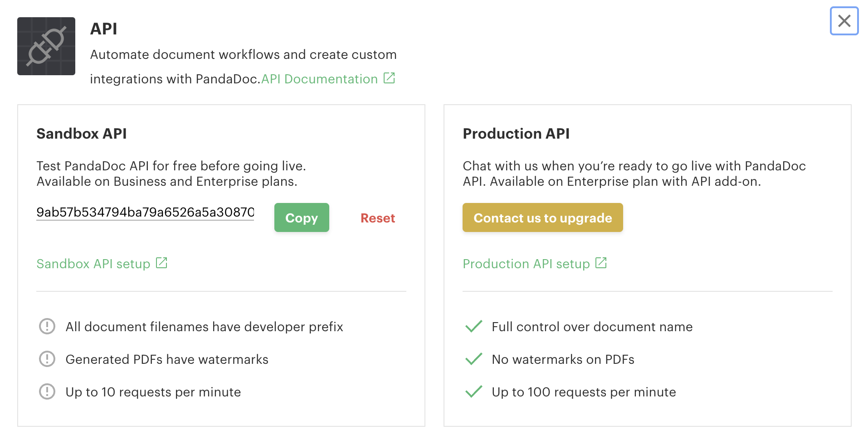
Task: Click the text 'No watermarks on PDFs'
Action: click(x=563, y=359)
